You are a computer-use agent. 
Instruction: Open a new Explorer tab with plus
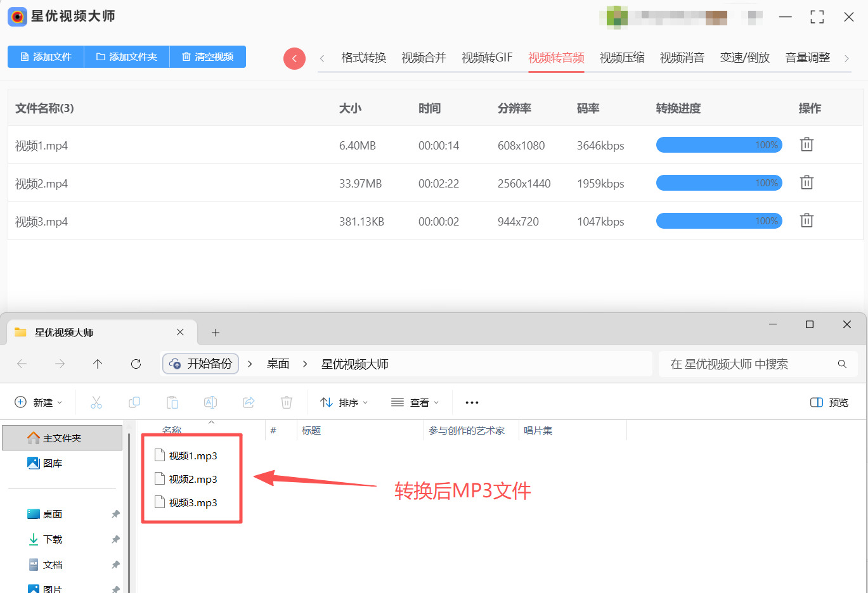[216, 333]
